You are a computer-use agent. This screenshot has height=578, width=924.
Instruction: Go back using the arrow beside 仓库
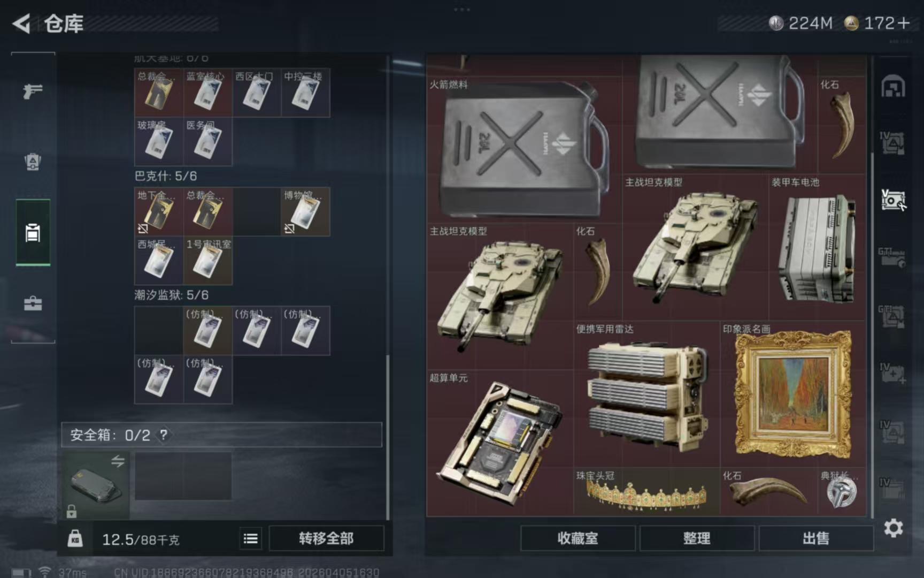[x=21, y=23]
